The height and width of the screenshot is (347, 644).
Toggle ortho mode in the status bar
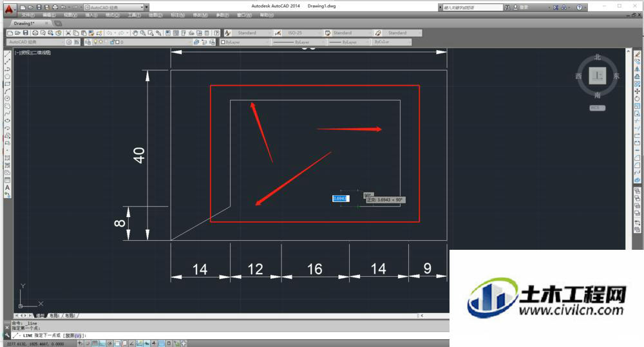click(102, 343)
